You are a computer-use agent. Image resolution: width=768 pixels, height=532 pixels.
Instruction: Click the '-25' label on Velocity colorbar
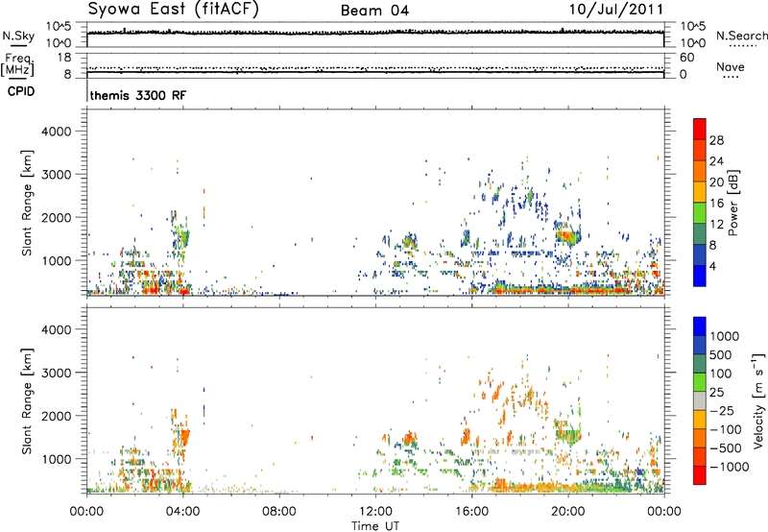(722, 410)
